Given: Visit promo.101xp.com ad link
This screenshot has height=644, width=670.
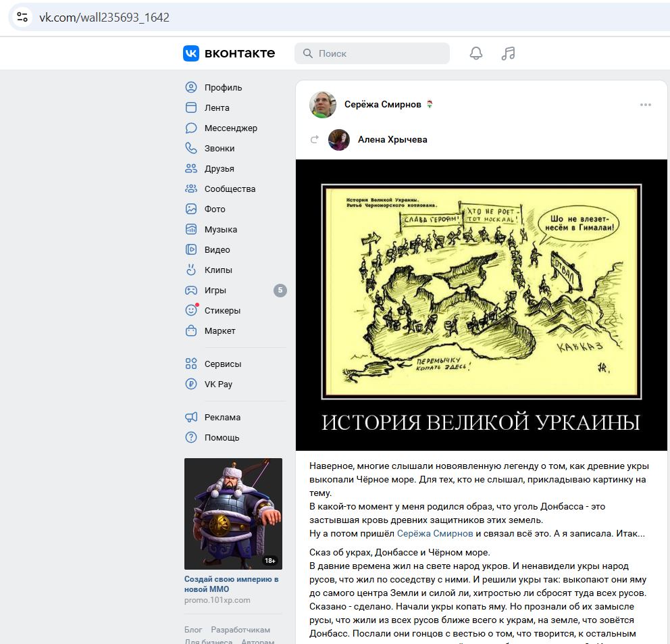Looking at the screenshot, I should tap(217, 600).
